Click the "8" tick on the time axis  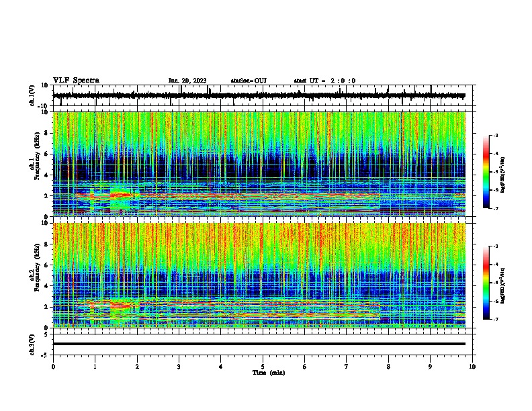(388, 367)
